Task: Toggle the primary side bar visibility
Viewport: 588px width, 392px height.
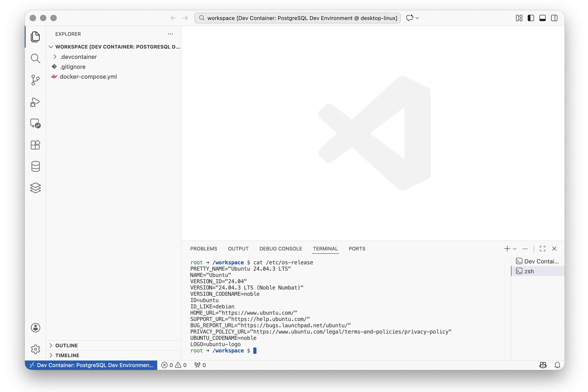Action: tap(531, 18)
